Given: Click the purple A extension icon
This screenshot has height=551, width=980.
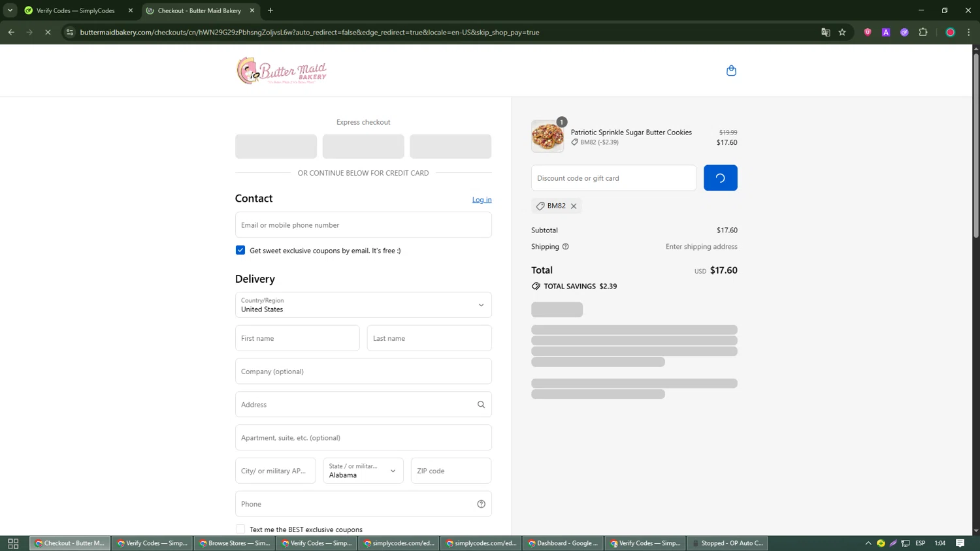Looking at the screenshot, I should point(886,32).
